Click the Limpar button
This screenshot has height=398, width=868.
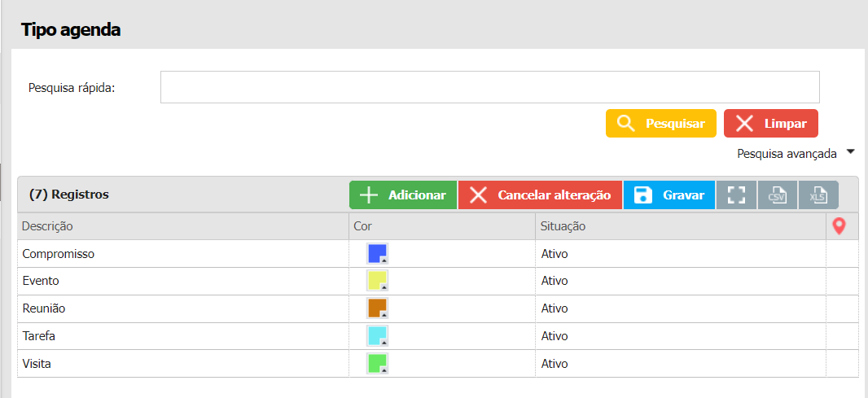(770, 124)
